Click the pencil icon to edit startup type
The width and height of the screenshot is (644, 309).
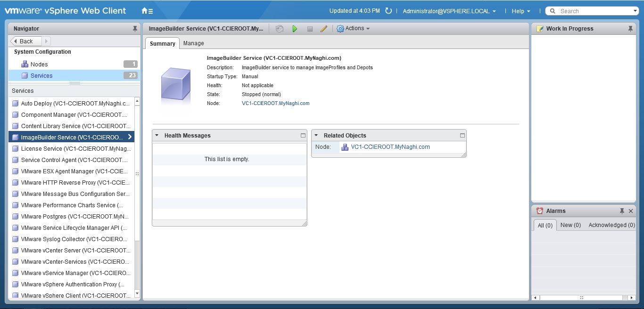[x=324, y=29]
